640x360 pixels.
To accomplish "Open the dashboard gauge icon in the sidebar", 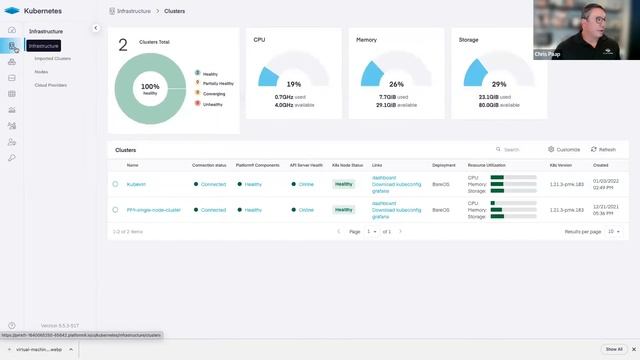I will point(12,30).
